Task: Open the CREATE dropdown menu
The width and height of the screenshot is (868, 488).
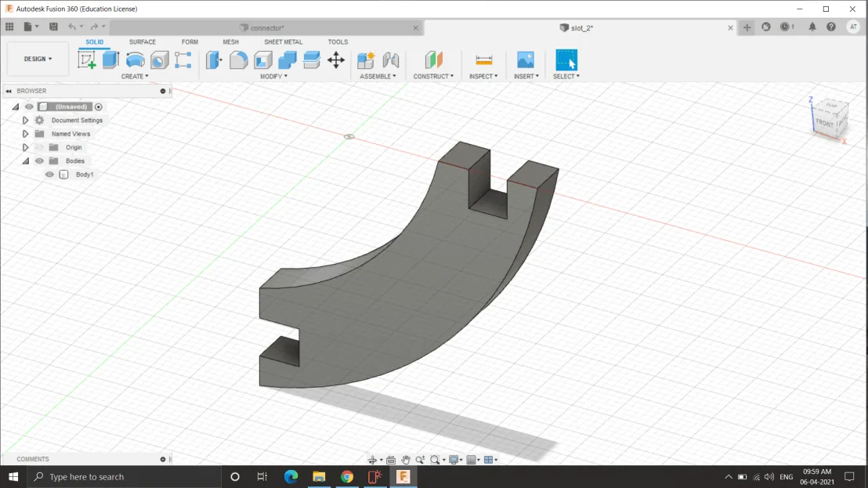Action: [x=135, y=76]
